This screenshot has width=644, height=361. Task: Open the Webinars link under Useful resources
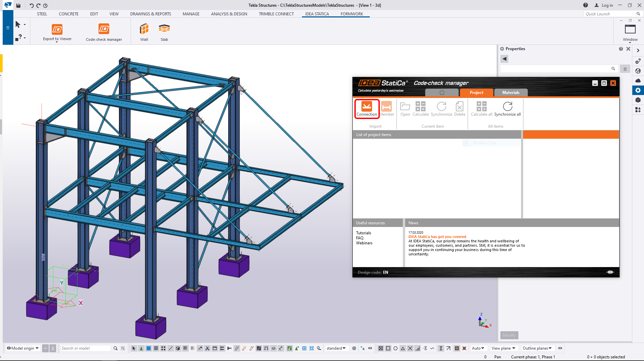click(x=364, y=243)
